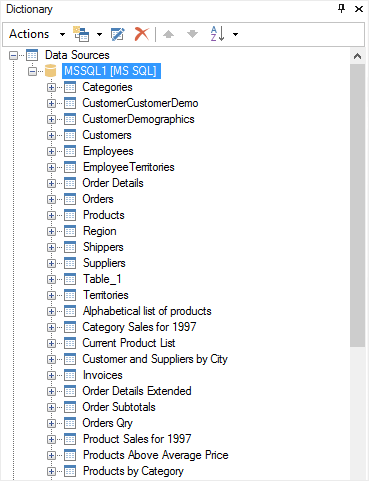Screen dimensions: 369x481
Task: Open the Actions dropdown menu
Action: click(x=37, y=34)
